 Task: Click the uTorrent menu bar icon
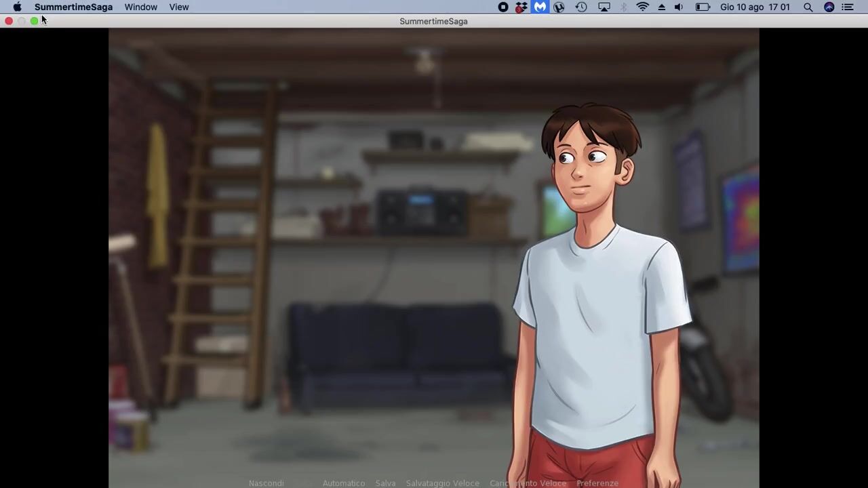tap(559, 7)
